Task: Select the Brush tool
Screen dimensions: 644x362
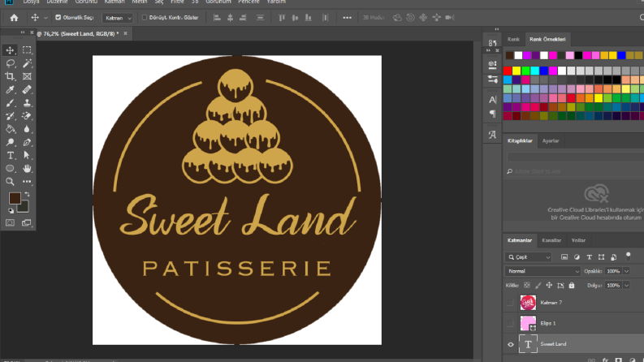Action: click(10, 102)
